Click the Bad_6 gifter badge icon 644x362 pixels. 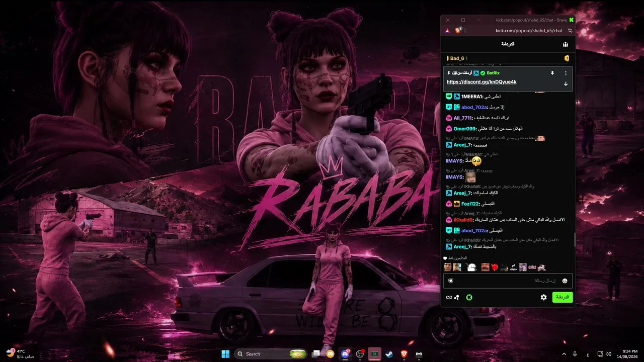click(x=567, y=58)
